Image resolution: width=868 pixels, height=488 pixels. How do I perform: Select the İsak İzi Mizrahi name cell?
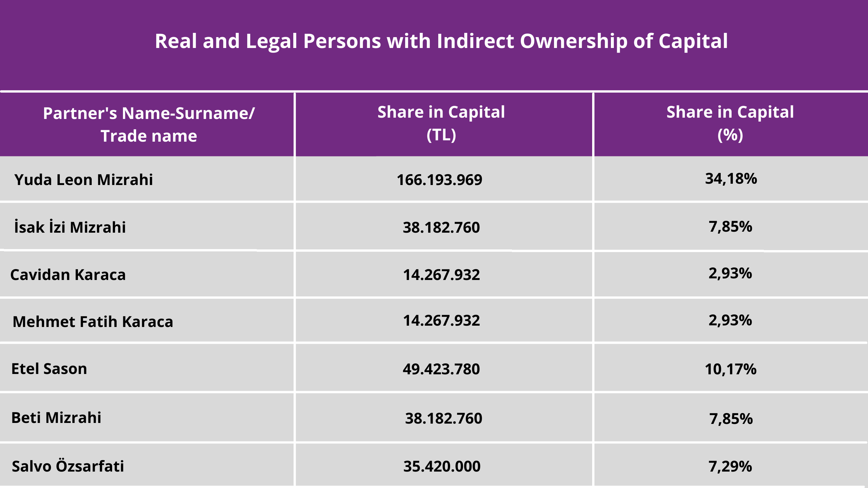coord(70,227)
